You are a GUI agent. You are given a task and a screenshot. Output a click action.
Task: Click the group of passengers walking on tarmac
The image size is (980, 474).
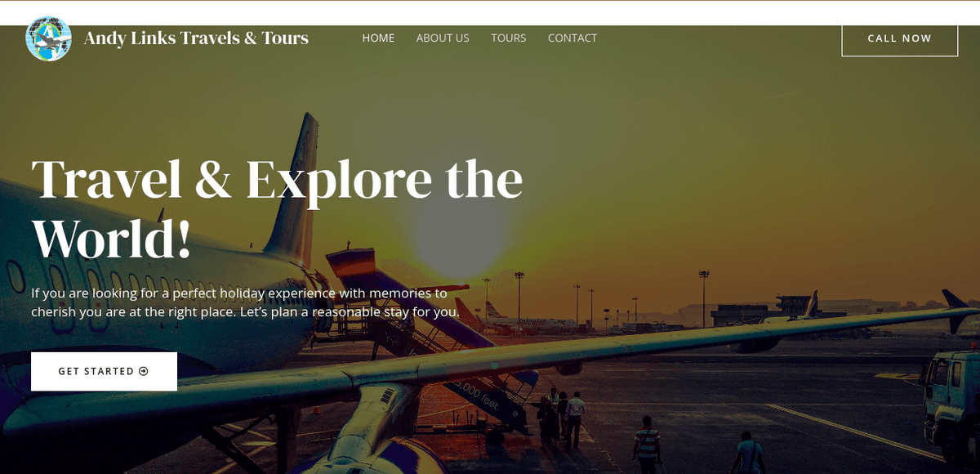pyautogui.click(x=563, y=418)
